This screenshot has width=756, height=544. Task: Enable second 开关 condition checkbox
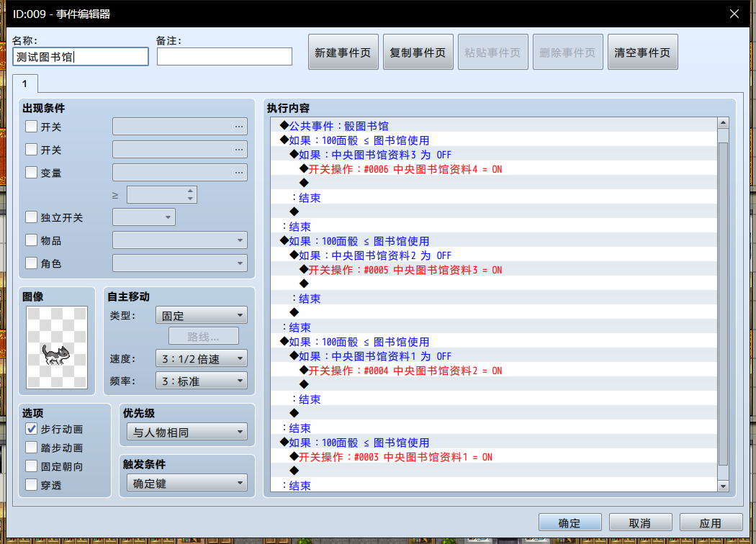(32, 150)
